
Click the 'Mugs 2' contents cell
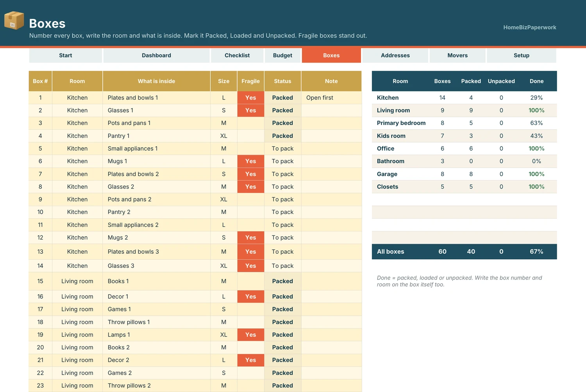[x=156, y=237]
